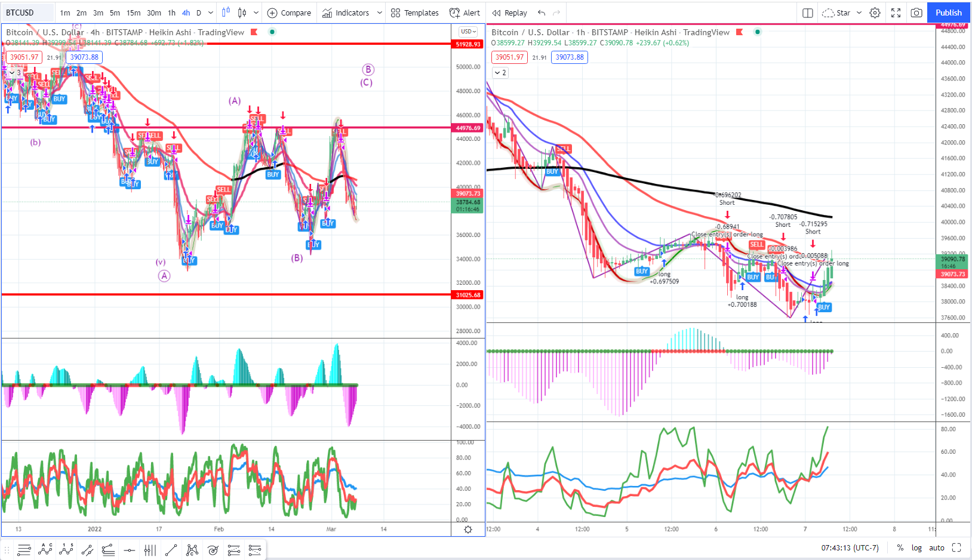Open chart settings gear
Screen dimensions: 972x560
875,13
